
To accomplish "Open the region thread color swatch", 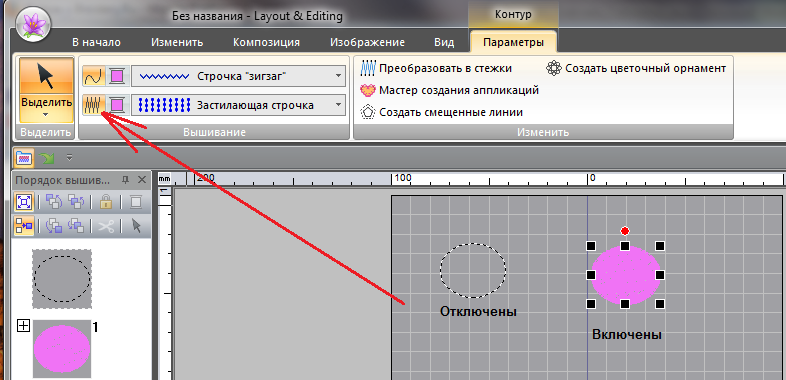I will click(x=117, y=105).
